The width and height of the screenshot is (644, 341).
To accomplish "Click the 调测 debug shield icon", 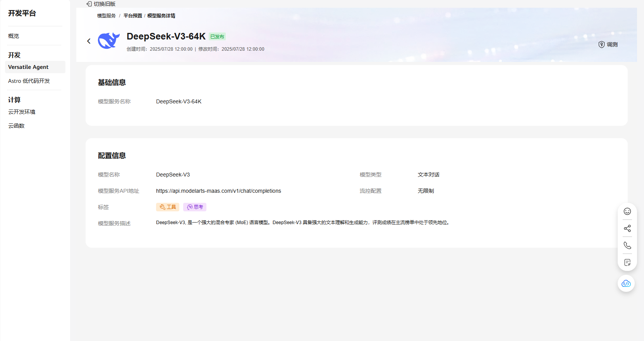I will click(601, 45).
